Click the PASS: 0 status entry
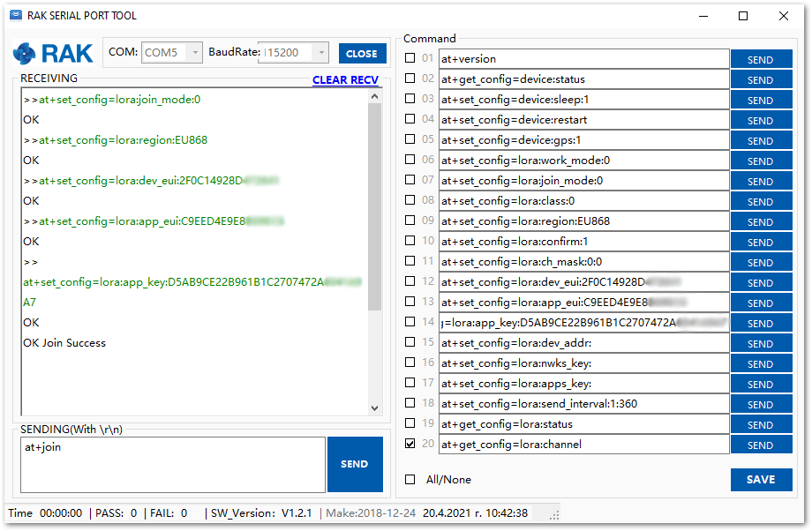This screenshot has width=812, height=531. 116,513
